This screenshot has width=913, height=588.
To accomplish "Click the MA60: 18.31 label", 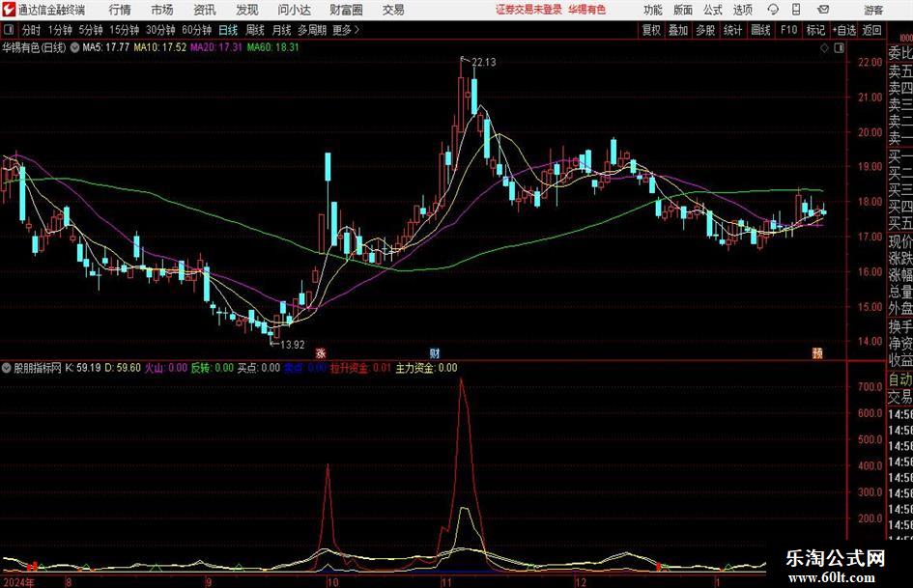I will 272,47.
